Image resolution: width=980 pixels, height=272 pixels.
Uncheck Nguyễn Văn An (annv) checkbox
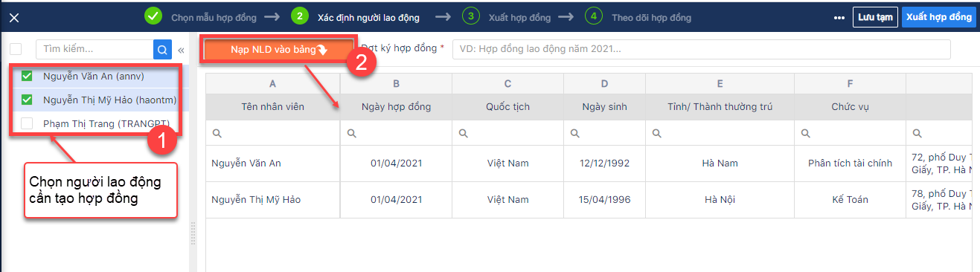27,76
